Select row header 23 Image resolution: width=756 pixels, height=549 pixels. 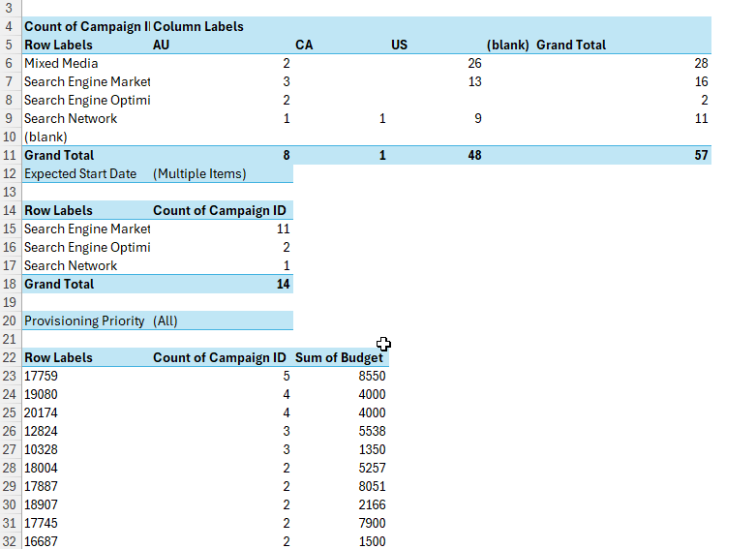(x=9, y=376)
